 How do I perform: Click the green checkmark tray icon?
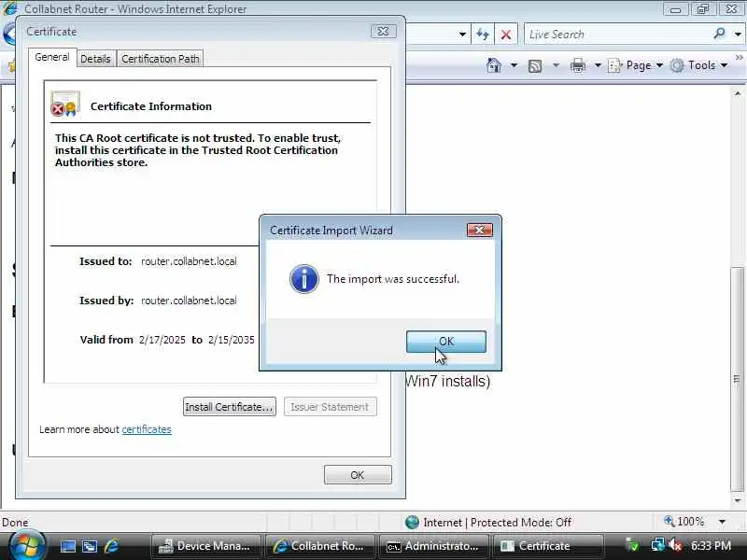632,545
